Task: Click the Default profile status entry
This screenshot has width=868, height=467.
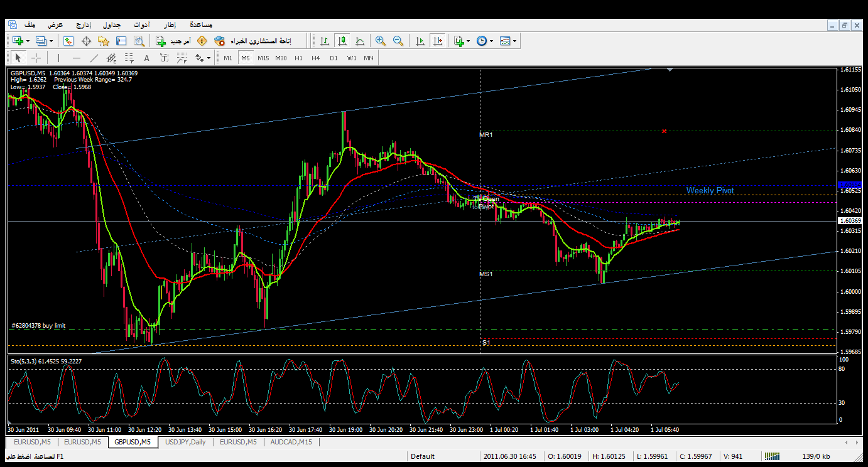Action: pos(423,456)
